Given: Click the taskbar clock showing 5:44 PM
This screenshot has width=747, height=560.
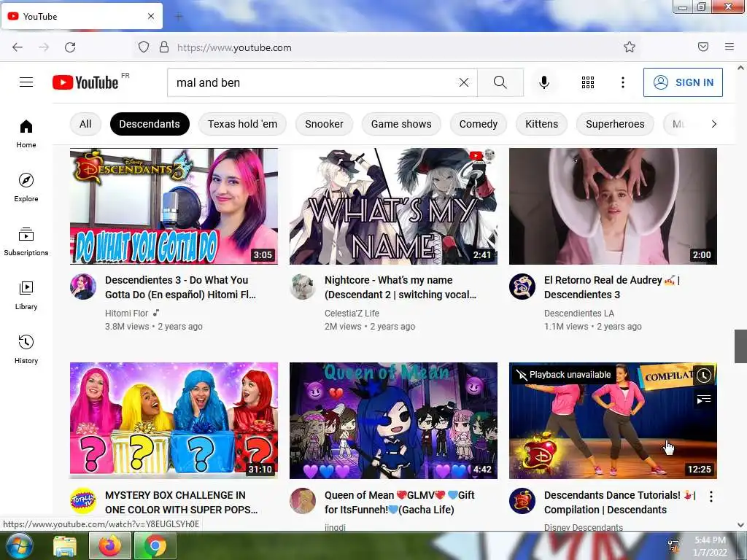Looking at the screenshot, I should coord(710,546).
